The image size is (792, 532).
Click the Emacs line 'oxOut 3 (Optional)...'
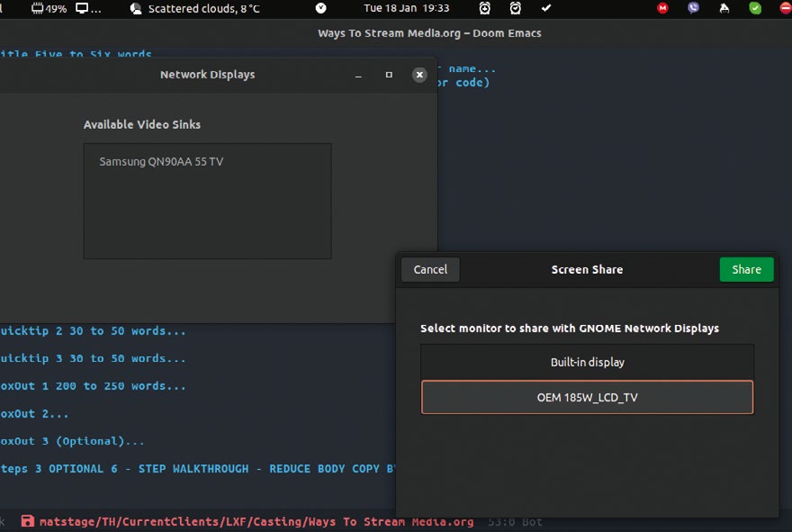72,441
